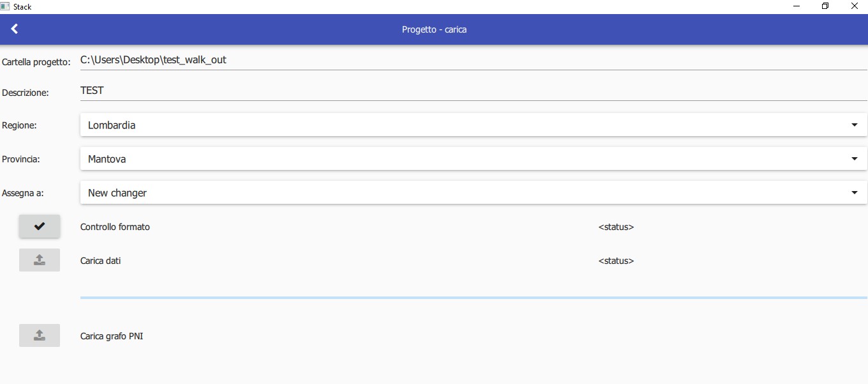Click the blue progress bar line
The image size is (868, 384).
point(473,298)
